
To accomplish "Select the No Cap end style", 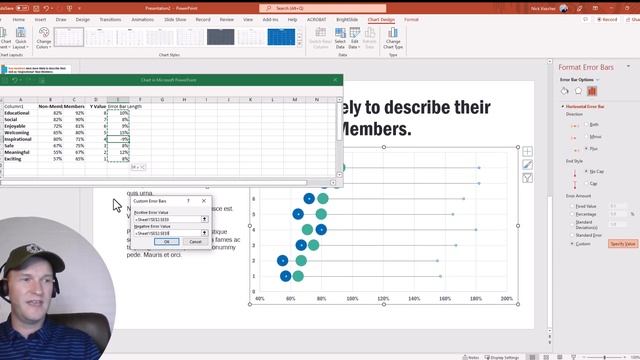I will 587,171.
